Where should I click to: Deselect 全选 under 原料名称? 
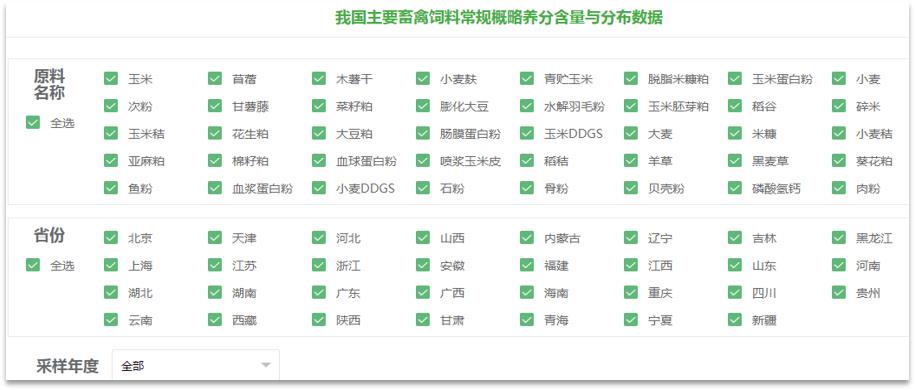(x=33, y=122)
